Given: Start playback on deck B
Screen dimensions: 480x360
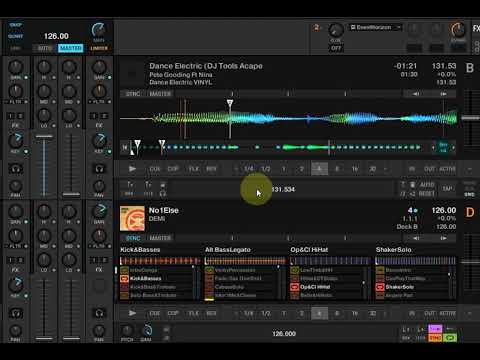Looking at the screenshot, I should click(132, 169).
